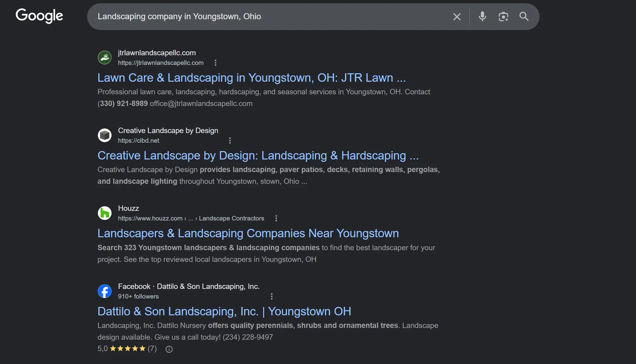Open Lawn Care & Landscaping JTR Lawn result

(251, 78)
